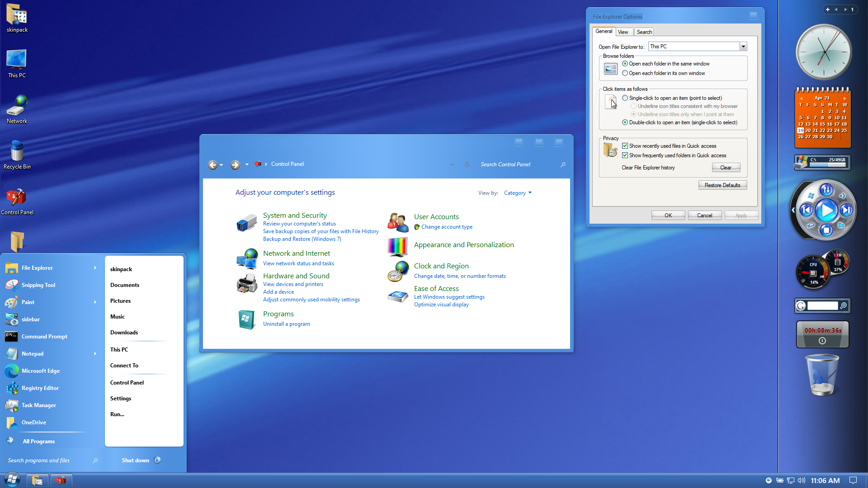Open Microsoft Edge from the start menu
The height and width of the screenshot is (488, 868).
click(40, 371)
